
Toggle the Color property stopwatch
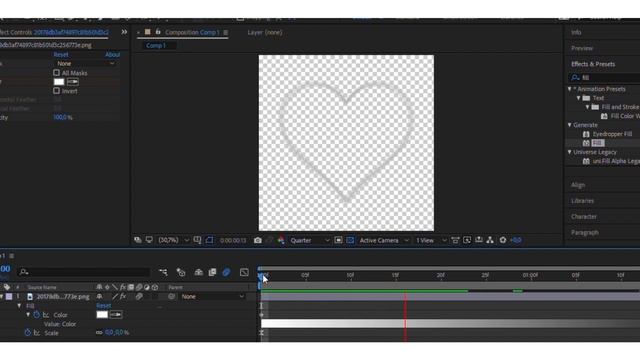[x=36, y=315]
